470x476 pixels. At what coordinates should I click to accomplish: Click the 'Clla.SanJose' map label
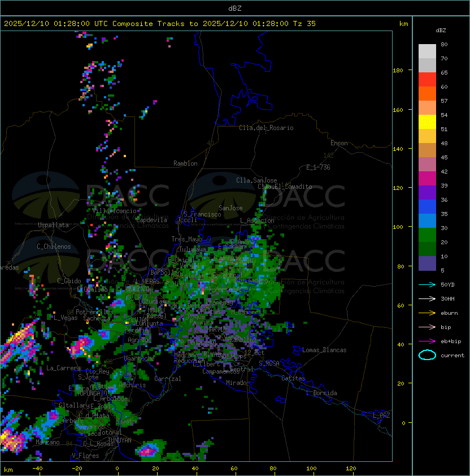256,180
